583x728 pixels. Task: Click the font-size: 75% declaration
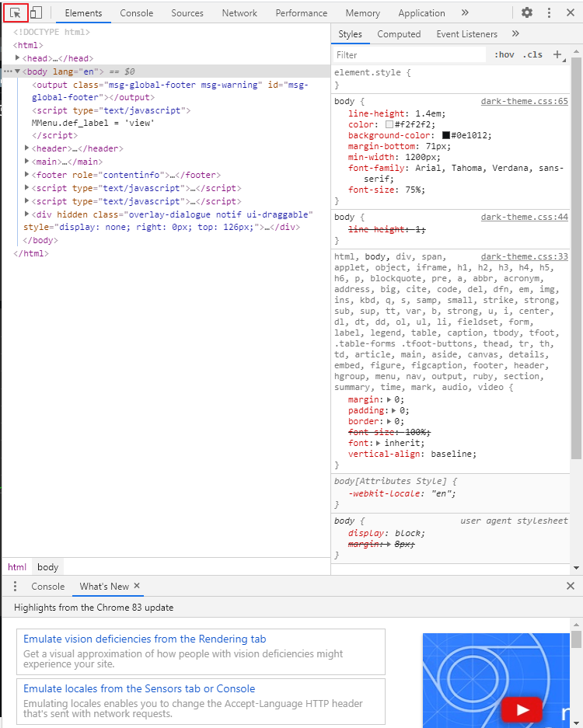coord(386,190)
